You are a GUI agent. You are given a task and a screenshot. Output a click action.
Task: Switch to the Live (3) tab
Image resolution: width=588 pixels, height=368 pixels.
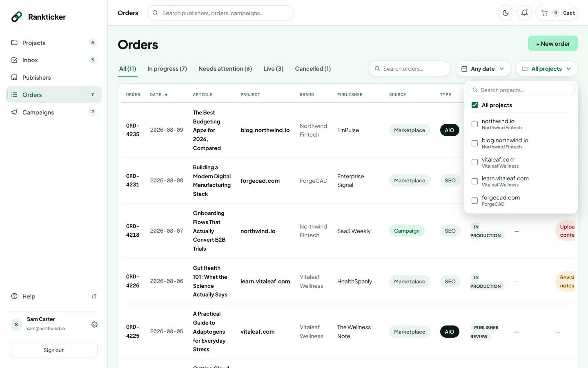pyautogui.click(x=273, y=69)
